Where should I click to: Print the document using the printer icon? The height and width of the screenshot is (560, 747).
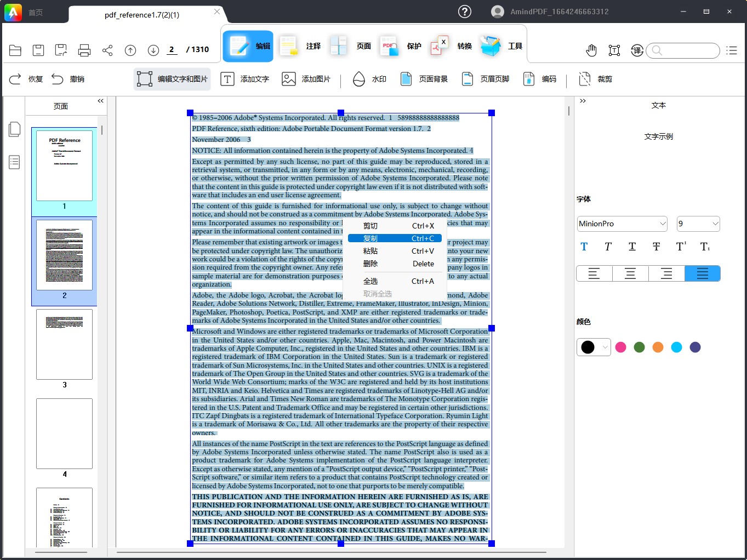[84, 50]
